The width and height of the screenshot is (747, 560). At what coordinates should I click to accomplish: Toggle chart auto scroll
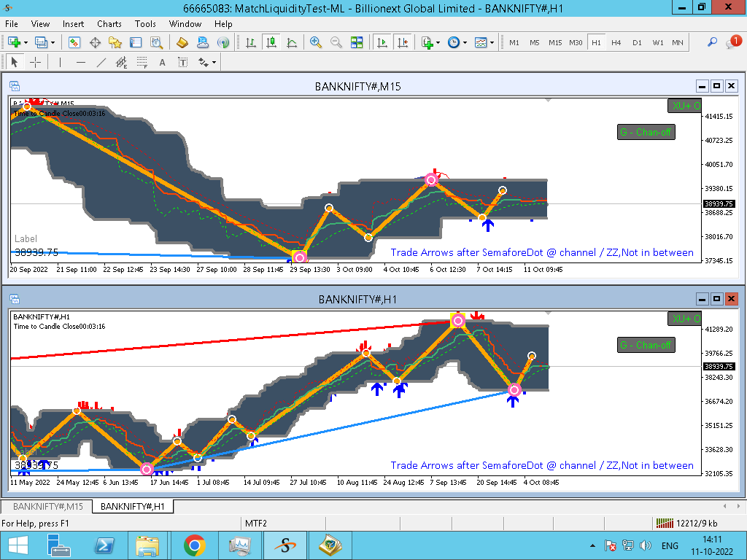click(382, 42)
